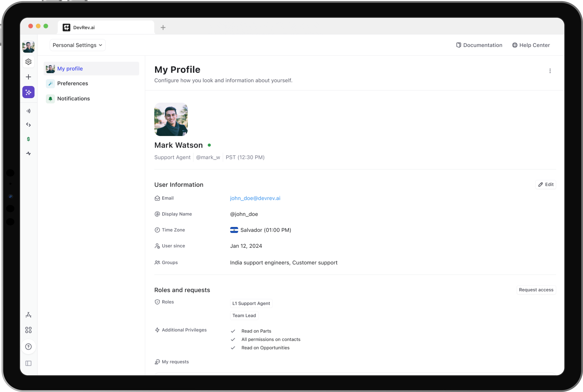Open the Documentation link
This screenshot has height=392, width=583.
point(479,45)
